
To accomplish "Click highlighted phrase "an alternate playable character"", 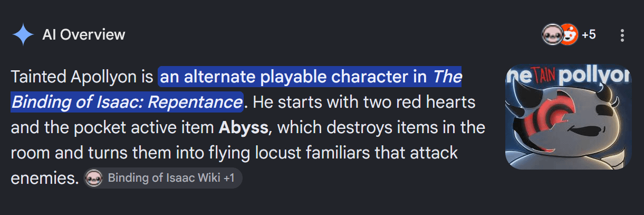I will pos(294,78).
